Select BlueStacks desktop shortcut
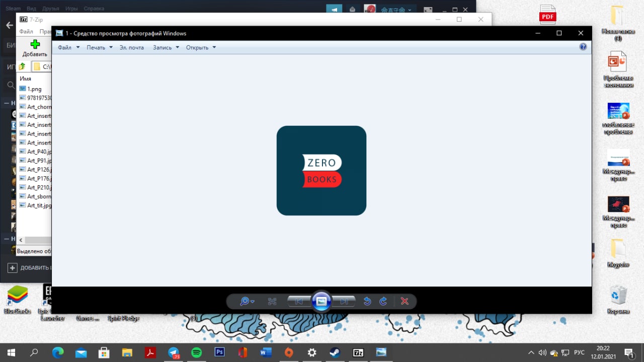The image size is (644, 362). tap(17, 300)
